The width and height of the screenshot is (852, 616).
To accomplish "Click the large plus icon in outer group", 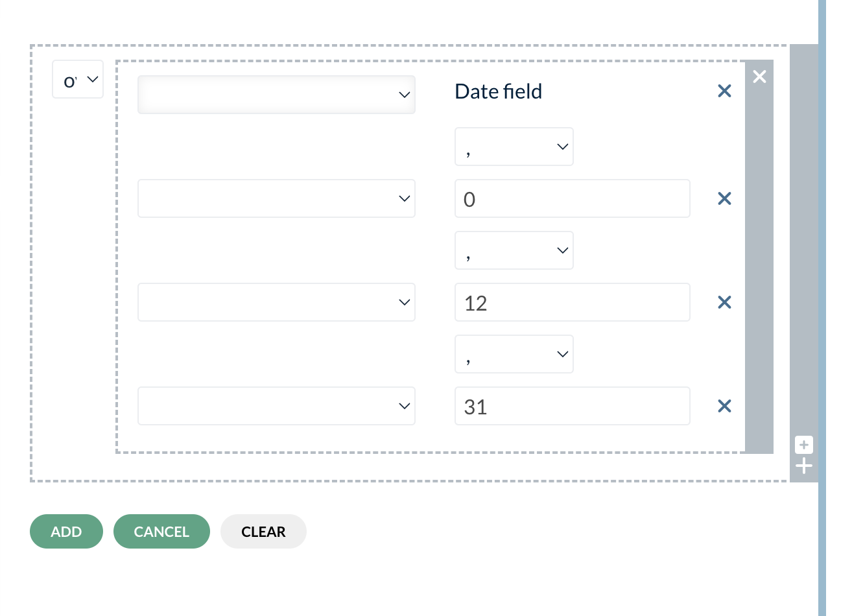I will 804,466.
